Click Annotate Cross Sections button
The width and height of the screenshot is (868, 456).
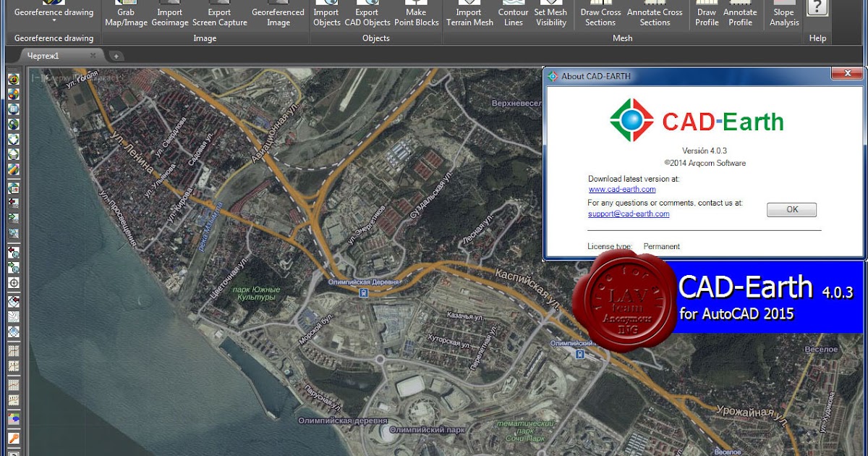click(655, 14)
